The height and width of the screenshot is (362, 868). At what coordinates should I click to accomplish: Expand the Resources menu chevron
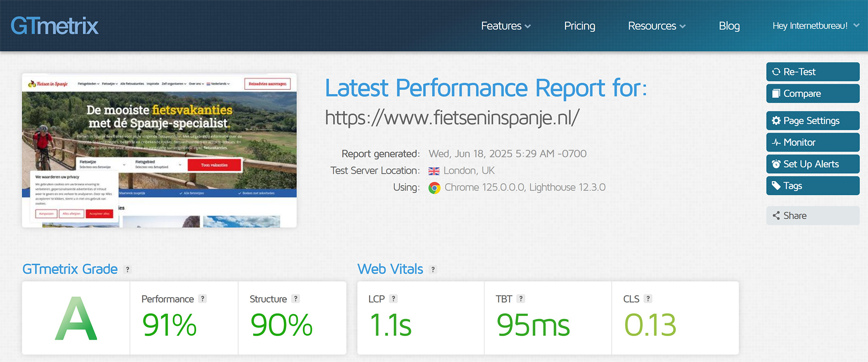tap(683, 26)
